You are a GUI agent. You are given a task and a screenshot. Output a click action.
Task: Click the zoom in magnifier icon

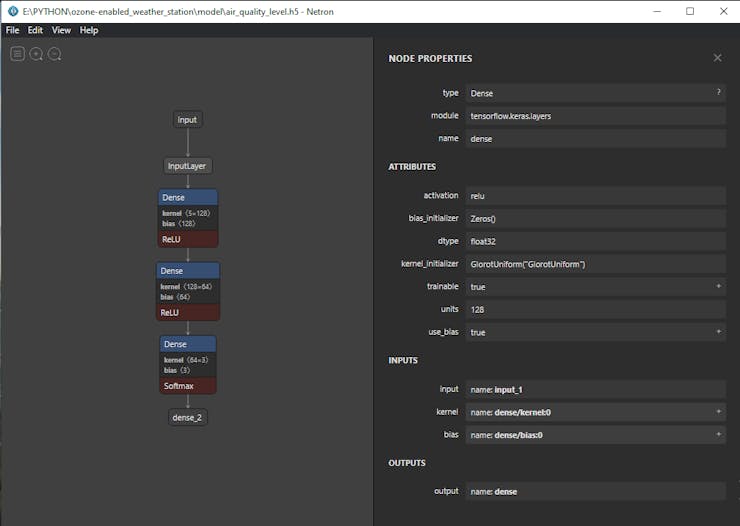pos(36,54)
